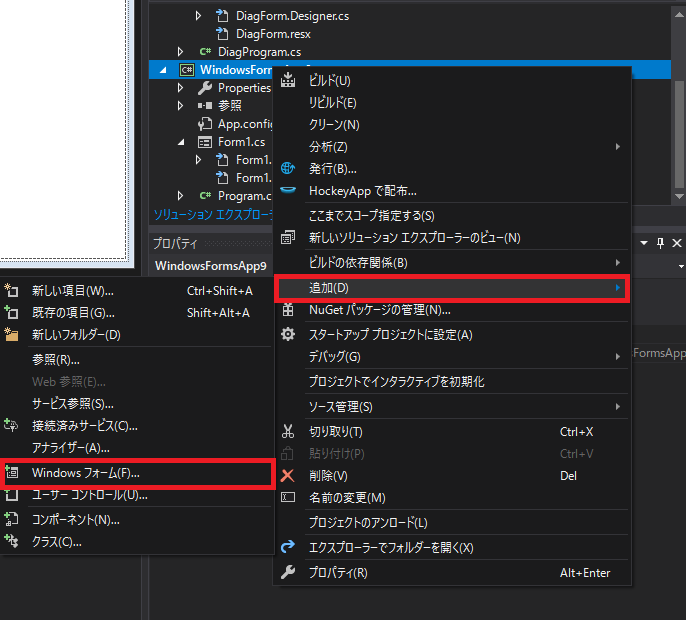This screenshot has width=686, height=620.
Task: Click the component icon beside コンポーネント
Action: pyautogui.click(x=11, y=519)
